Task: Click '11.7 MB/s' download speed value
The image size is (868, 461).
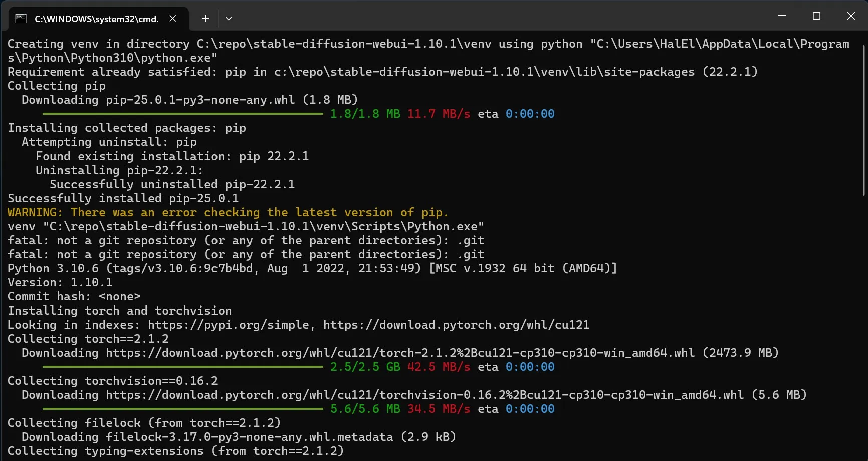Action: [439, 114]
